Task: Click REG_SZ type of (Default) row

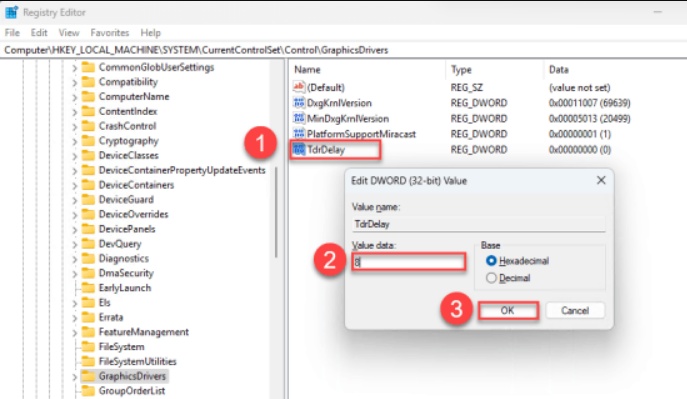Action: click(x=467, y=87)
